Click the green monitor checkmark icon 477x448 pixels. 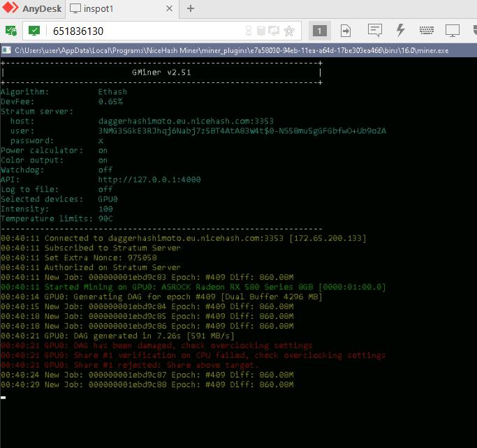pos(34,31)
